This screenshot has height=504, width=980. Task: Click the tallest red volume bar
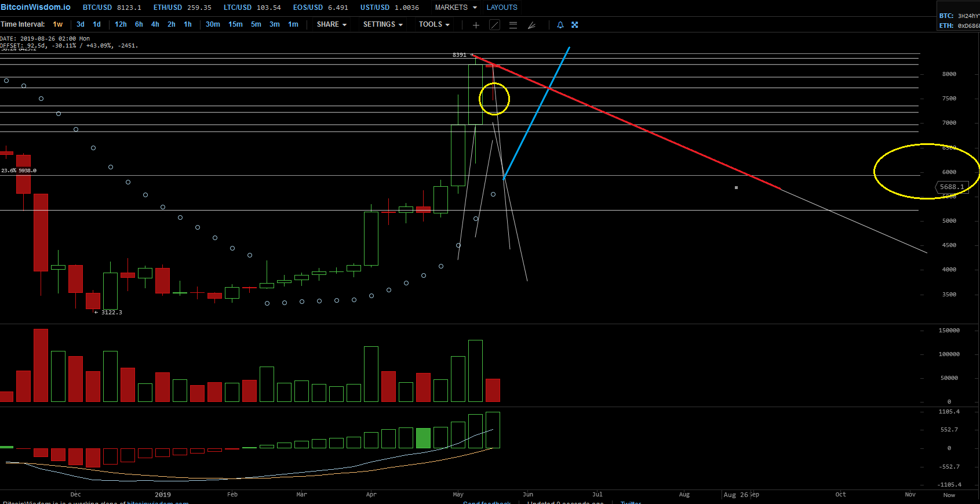tap(41, 365)
